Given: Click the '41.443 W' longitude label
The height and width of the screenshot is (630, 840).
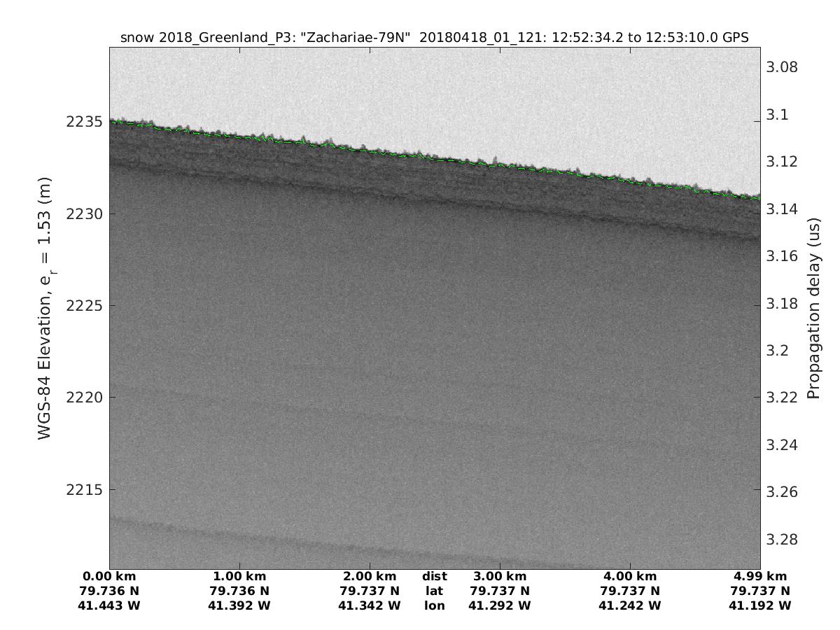Looking at the screenshot, I should point(110,606).
